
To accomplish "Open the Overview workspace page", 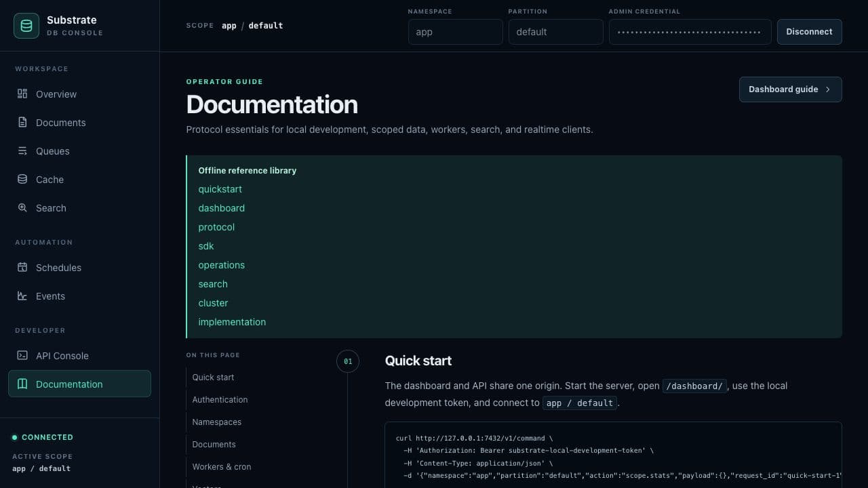I will point(79,94).
